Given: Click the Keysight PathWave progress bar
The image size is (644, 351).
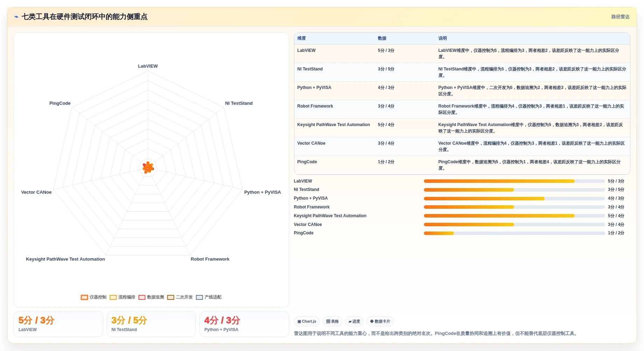Looking at the screenshot, I should click(x=514, y=216).
